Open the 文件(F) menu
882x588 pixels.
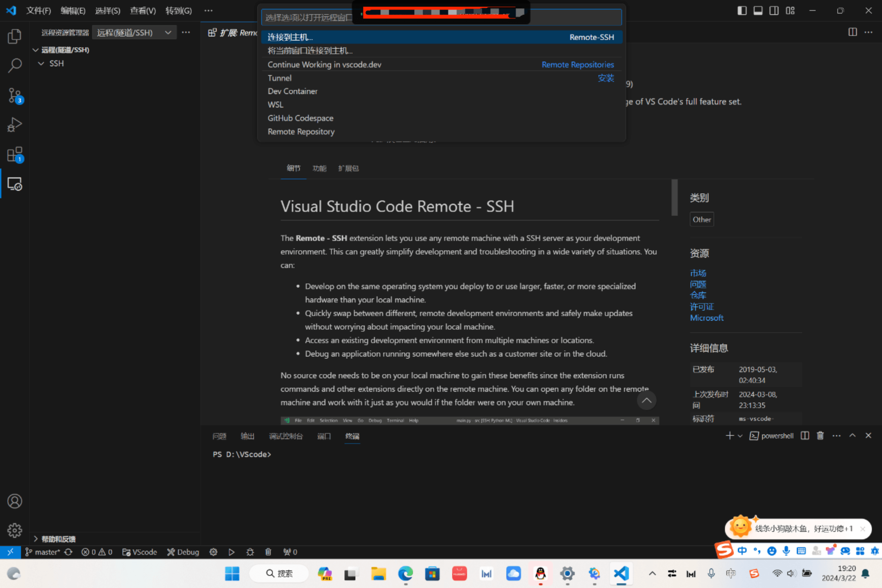pyautogui.click(x=39, y=11)
